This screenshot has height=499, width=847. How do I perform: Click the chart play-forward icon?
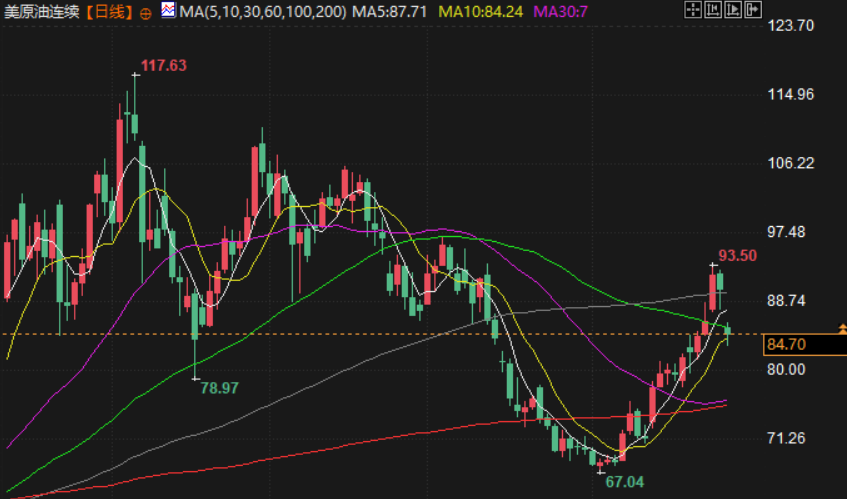click(x=732, y=10)
